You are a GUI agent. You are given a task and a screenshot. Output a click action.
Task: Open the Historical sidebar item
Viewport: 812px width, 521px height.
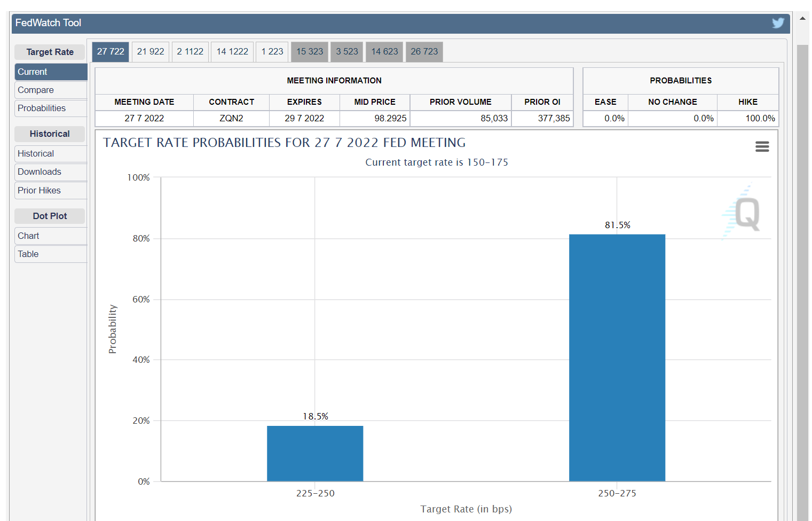pos(51,153)
